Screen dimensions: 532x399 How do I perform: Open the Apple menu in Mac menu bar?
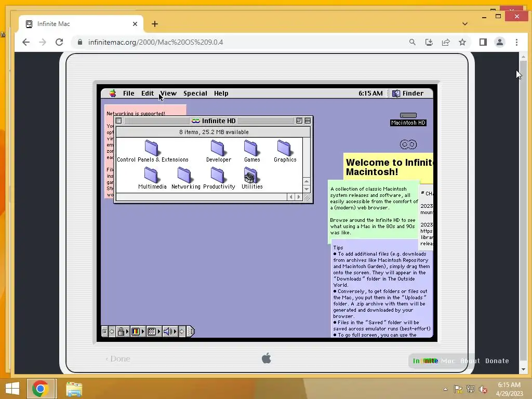[x=113, y=94]
